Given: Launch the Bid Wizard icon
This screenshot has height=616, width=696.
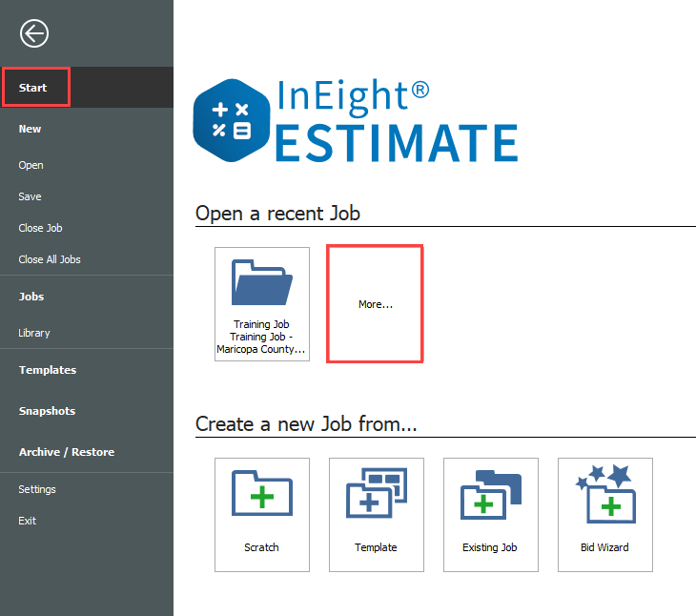Looking at the screenshot, I should [x=605, y=496].
